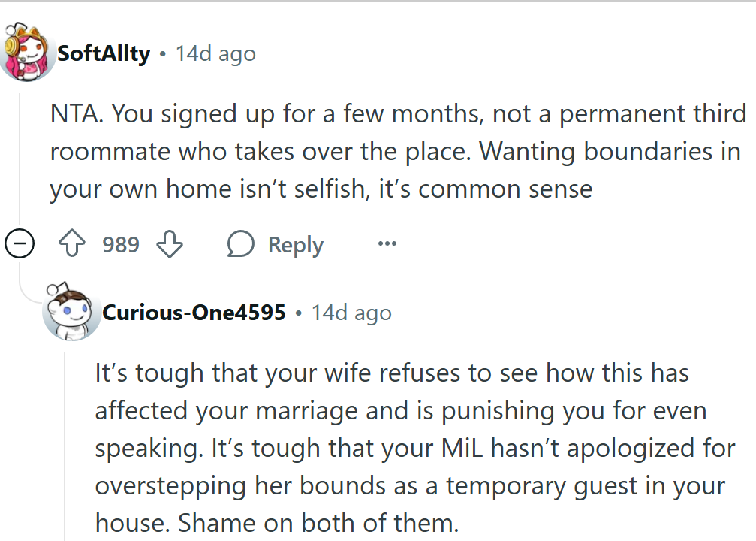Image resolution: width=756 pixels, height=541 pixels.
Task: Click the downvote arrow next to 989
Action: pos(170,243)
